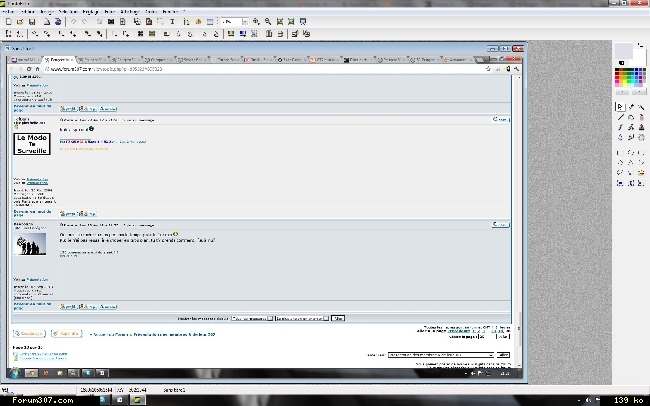Click the New image icon in toolbar

[x=8, y=21]
